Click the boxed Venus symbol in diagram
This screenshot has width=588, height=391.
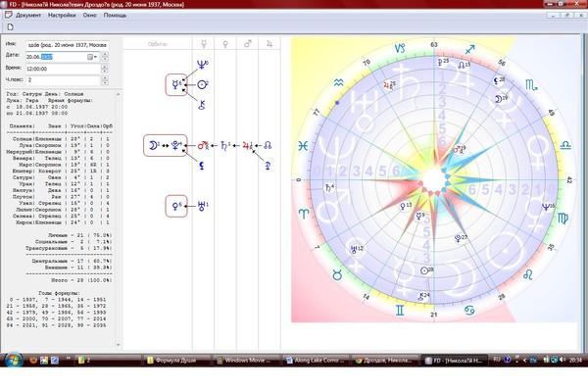176,206
